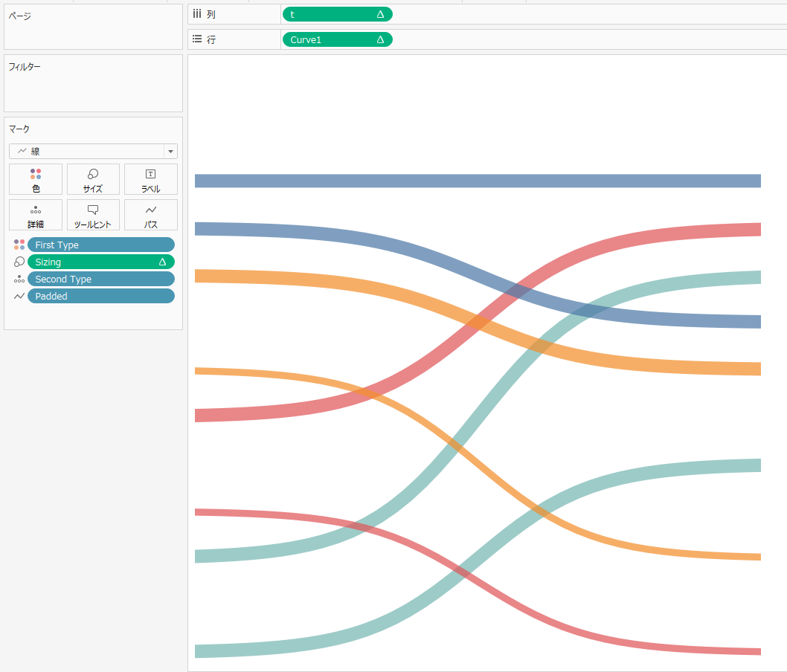Image resolution: width=787 pixels, height=672 pixels.
Task: Select the Padded pill
Action: [101, 296]
